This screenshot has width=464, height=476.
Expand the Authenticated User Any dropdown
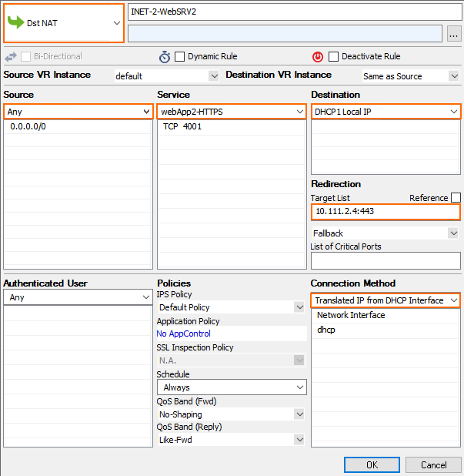78,297
